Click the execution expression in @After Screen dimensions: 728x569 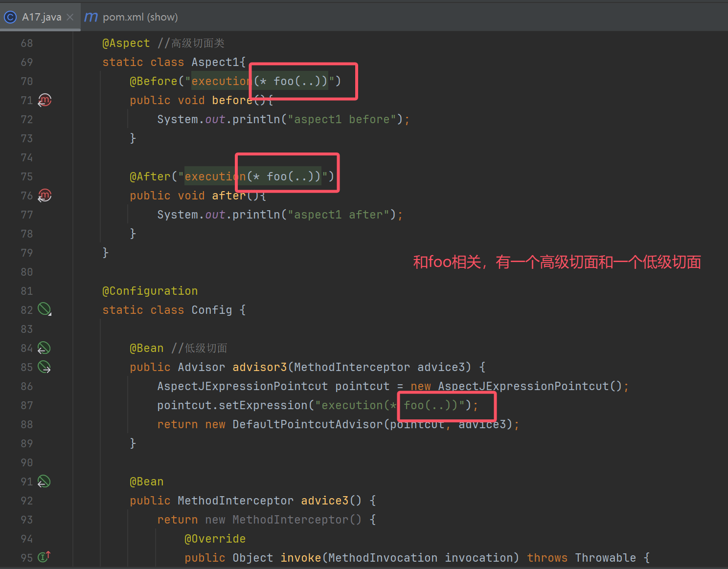pyautogui.click(x=253, y=176)
